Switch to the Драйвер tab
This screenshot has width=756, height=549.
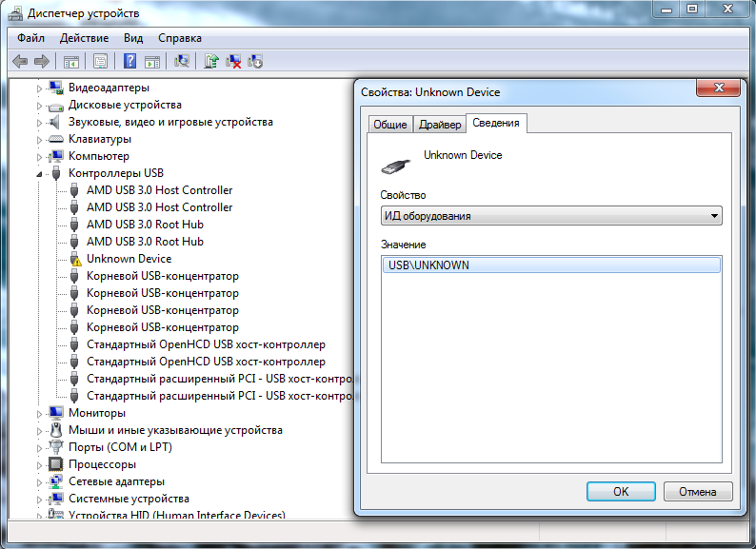point(440,125)
